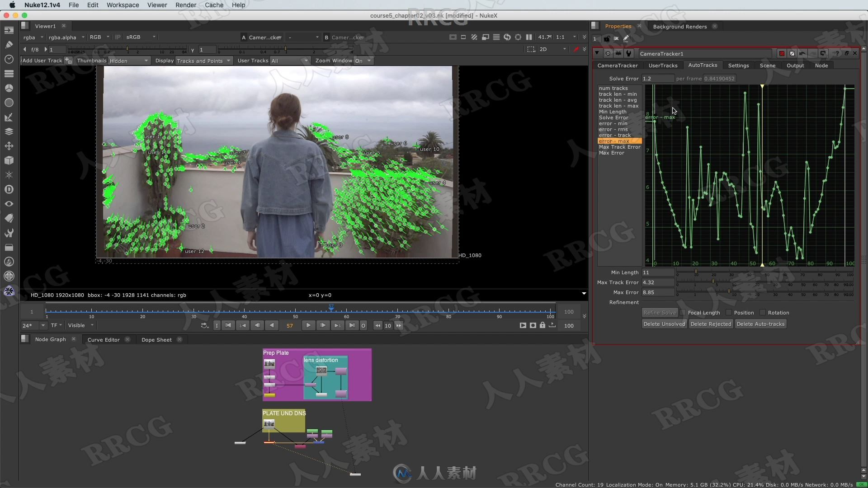Screen dimensions: 868x488
Task: Open the Views eye icon in left toolbar
Action: pos(9,204)
